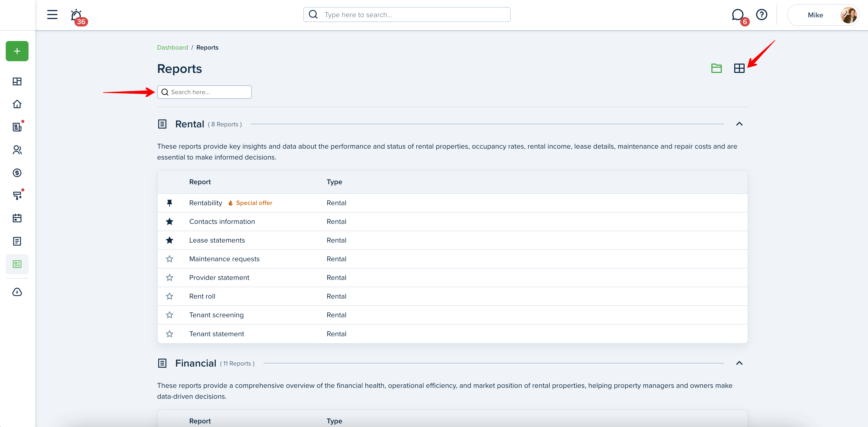This screenshot has height=427, width=868.
Task: Click the Type column header in Rental table
Action: 334,182
